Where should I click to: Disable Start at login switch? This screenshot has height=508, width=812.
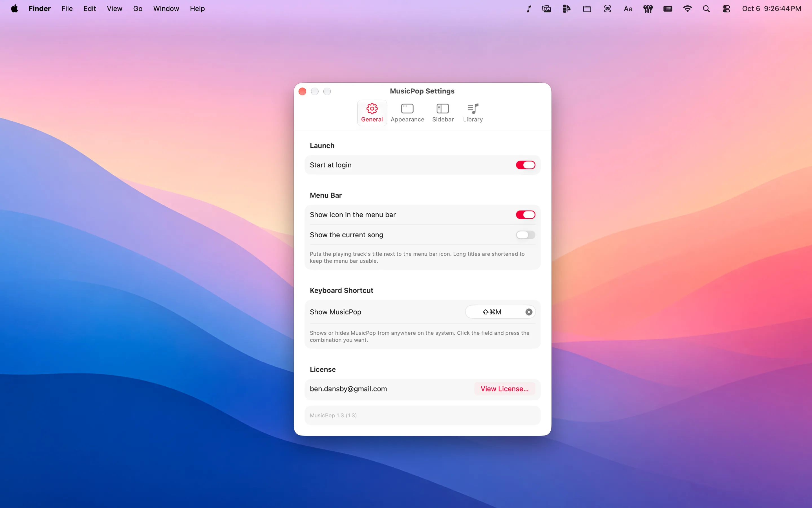click(526, 165)
